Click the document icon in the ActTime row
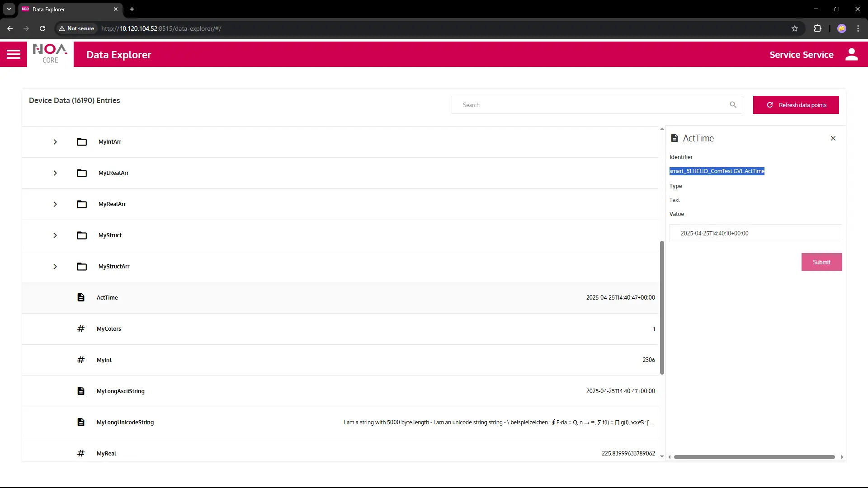Image resolution: width=868 pixels, height=488 pixels. (x=80, y=297)
